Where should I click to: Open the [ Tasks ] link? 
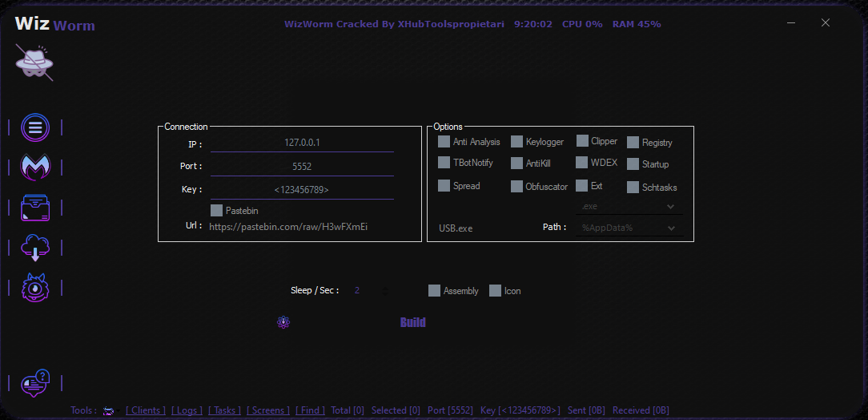click(x=225, y=410)
